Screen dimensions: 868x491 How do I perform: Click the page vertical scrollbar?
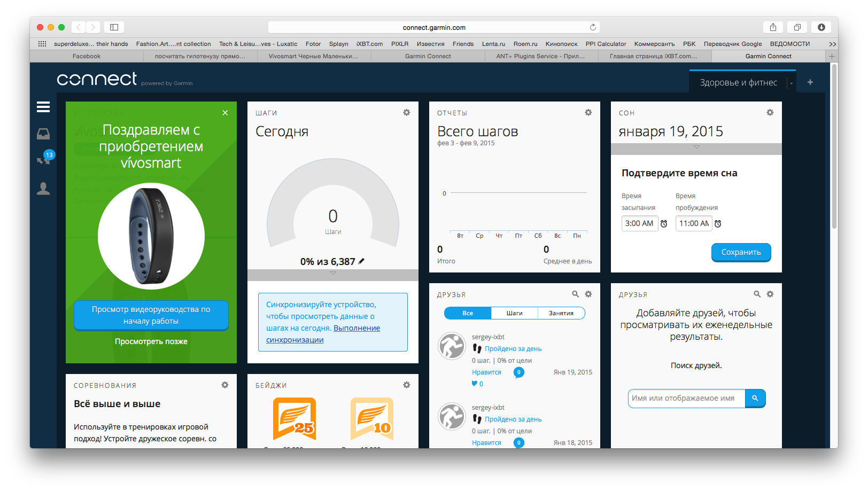[x=834, y=147]
